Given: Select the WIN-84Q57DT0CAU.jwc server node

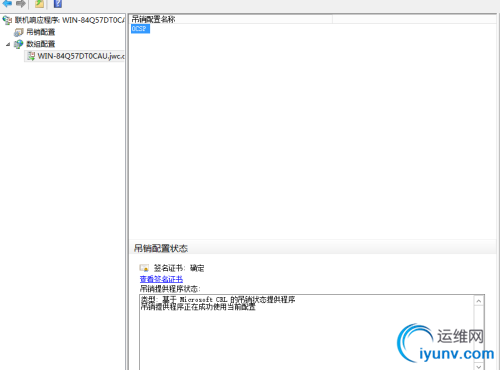Looking at the screenshot, I should pos(81,56).
